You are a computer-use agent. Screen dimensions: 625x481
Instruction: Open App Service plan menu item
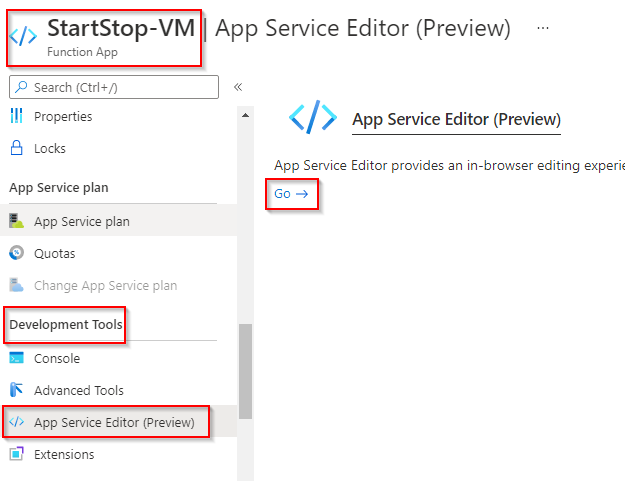(x=82, y=221)
